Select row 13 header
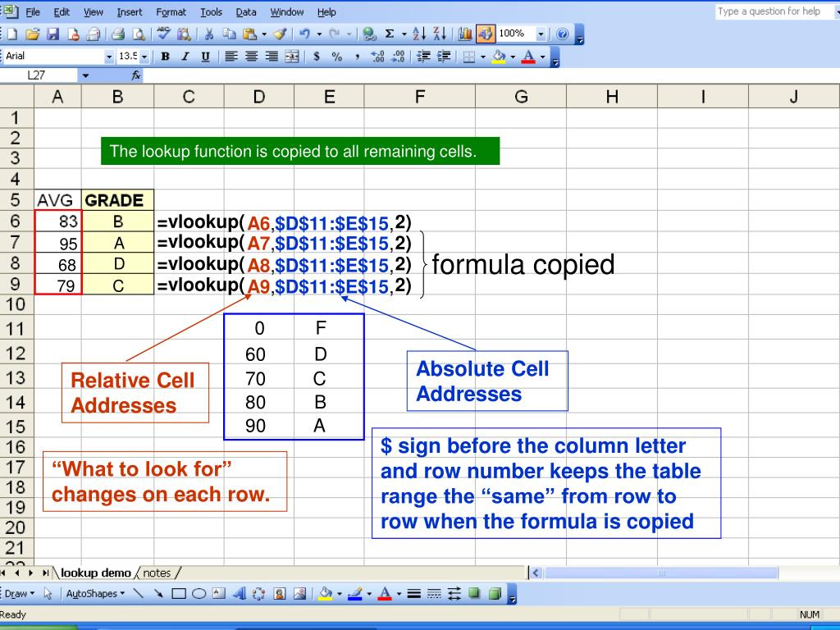The width and height of the screenshot is (840, 630). point(16,378)
